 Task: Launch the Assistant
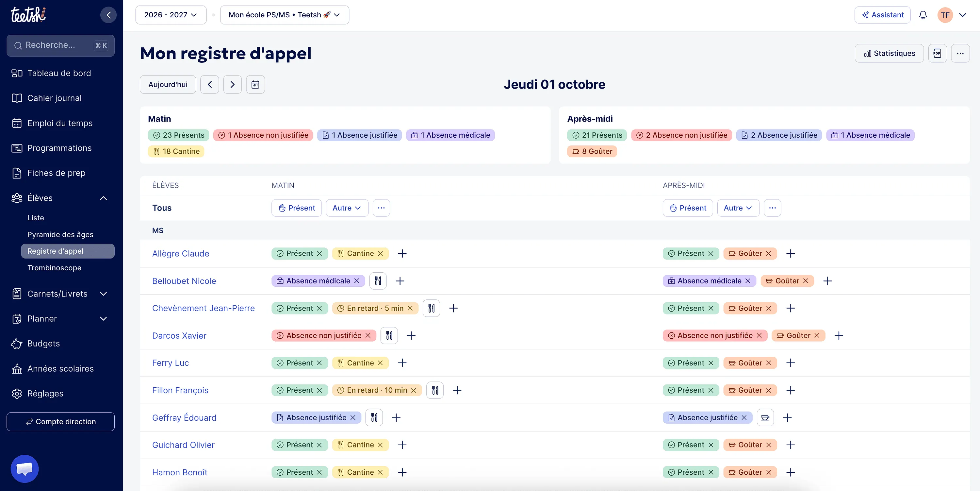coord(883,15)
